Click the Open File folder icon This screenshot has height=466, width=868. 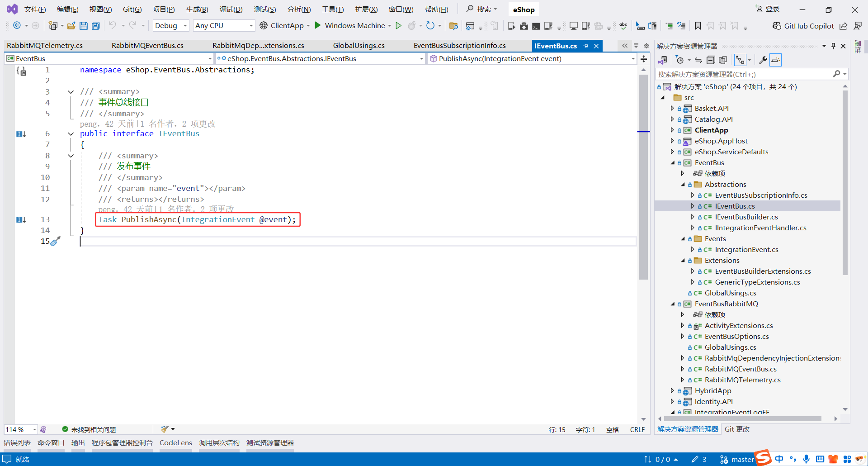[71, 26]
